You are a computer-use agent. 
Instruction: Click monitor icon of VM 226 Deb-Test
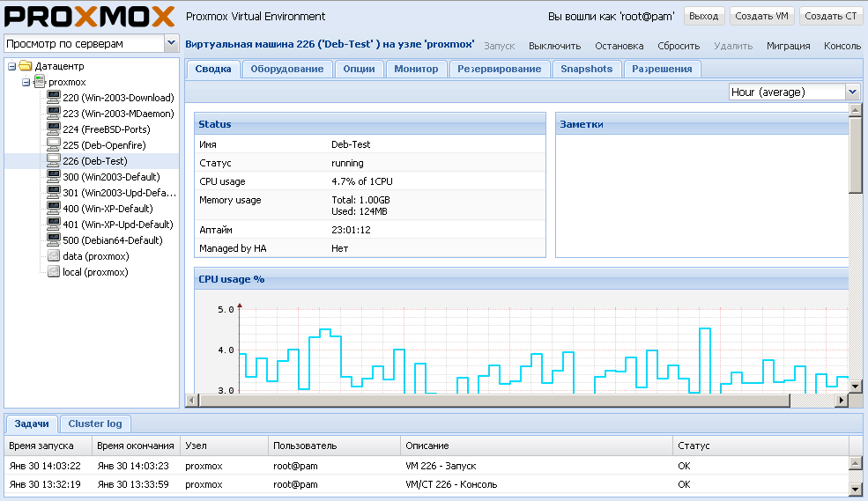click(54, 161)
